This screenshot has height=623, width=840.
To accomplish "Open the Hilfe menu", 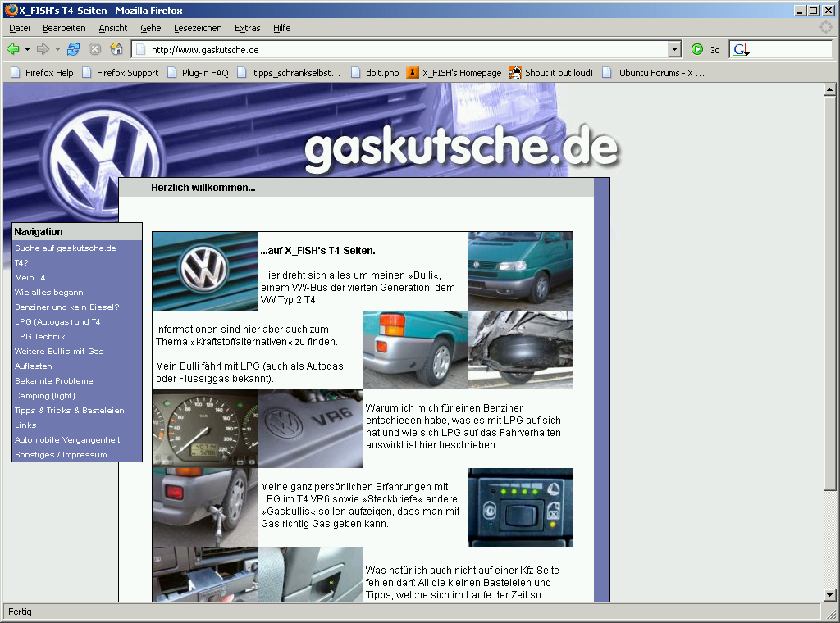I will point(282,28).
